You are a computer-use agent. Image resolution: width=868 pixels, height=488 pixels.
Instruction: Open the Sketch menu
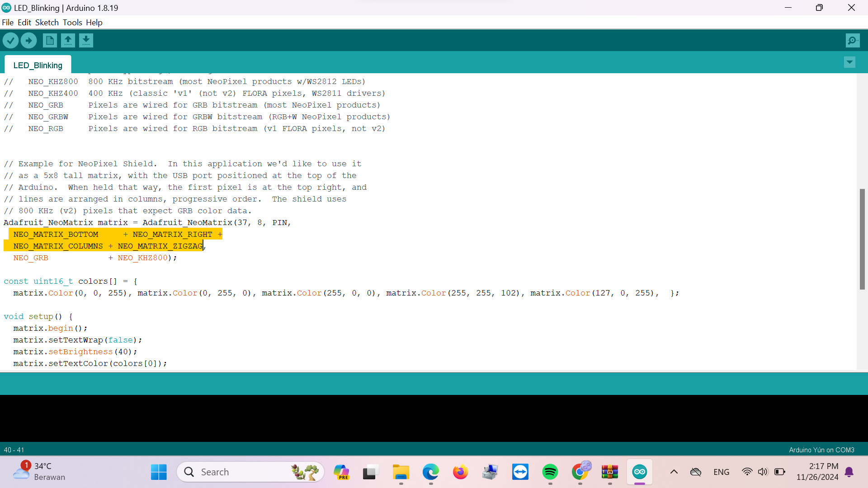(47, 23)
